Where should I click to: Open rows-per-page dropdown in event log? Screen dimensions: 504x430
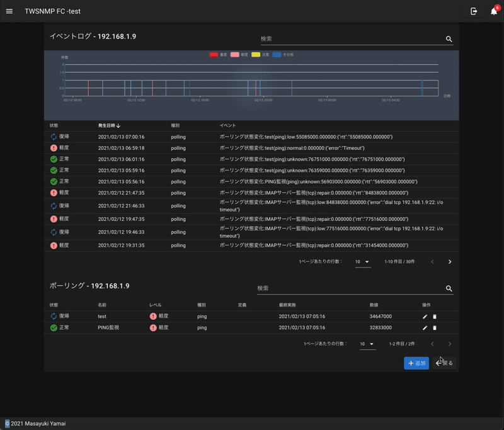pos(363,261)
